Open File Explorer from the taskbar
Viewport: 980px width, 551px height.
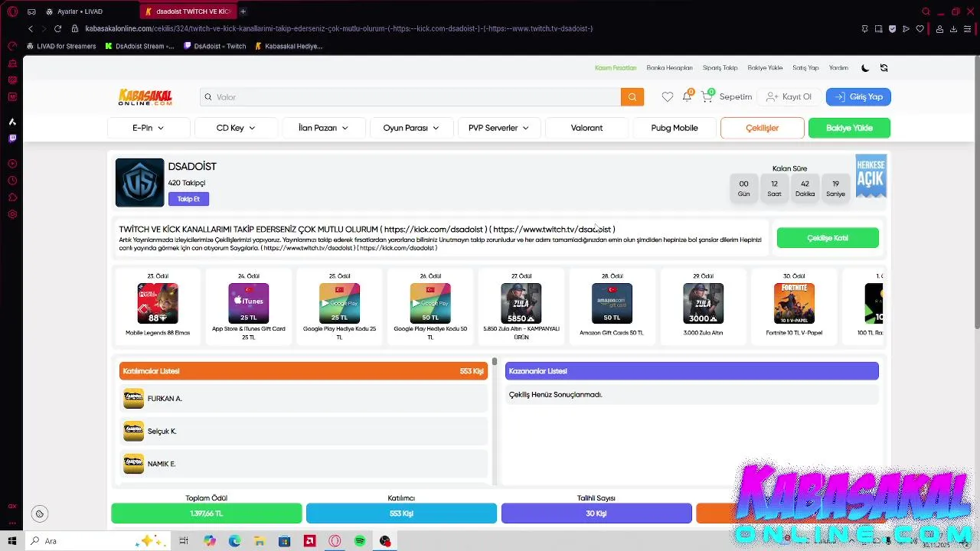click(260, 541)
